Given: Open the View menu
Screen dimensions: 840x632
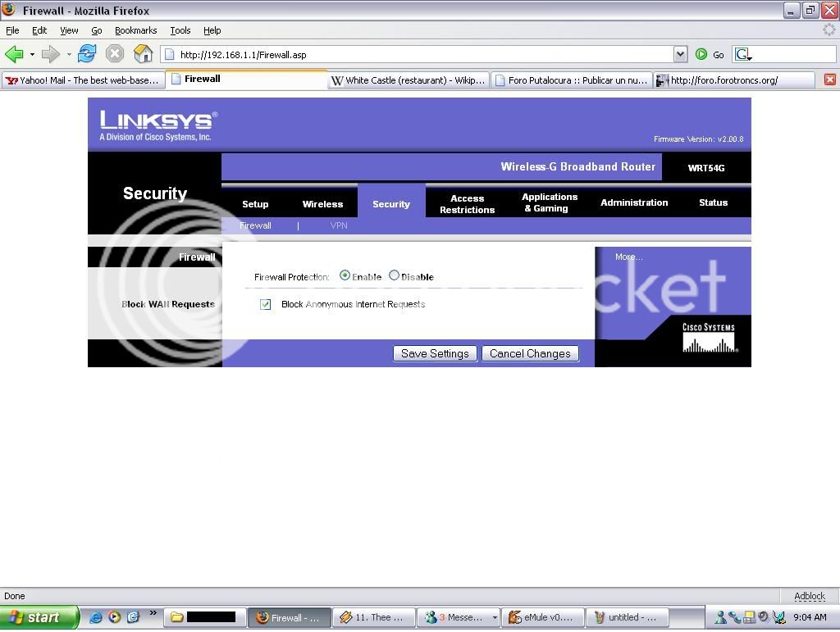Looking at the screenshot, I should [x=69, y=30].
